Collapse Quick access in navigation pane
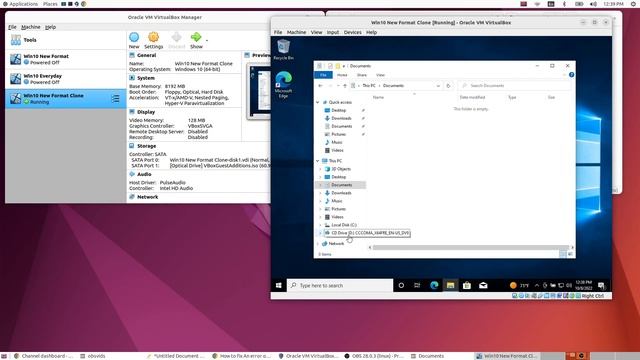This screenshot has height=360, width=640. [x=318, y=102]
